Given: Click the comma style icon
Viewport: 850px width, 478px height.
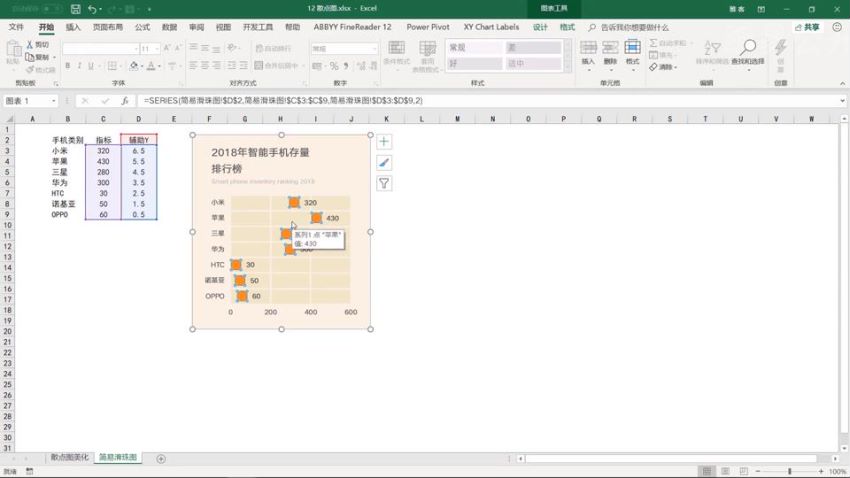Looking at the screenshot, I should [x=346, y=66].
